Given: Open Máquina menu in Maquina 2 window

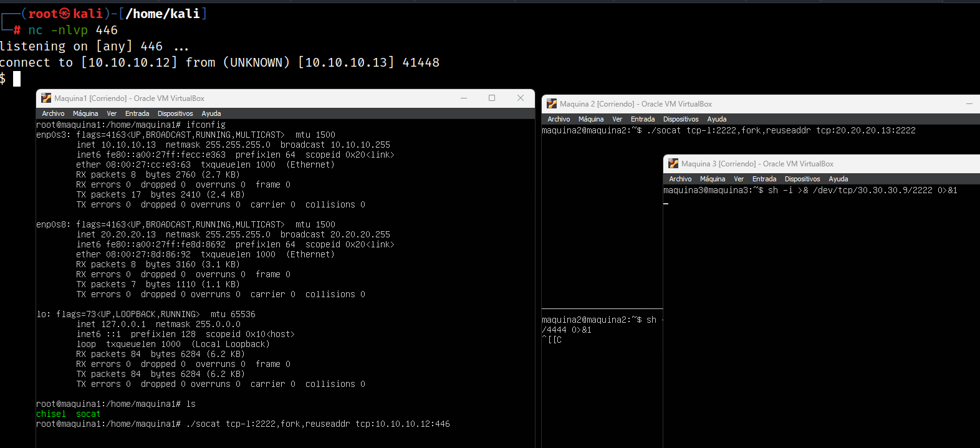Looking at the screenshot, I should coord(591,119).
